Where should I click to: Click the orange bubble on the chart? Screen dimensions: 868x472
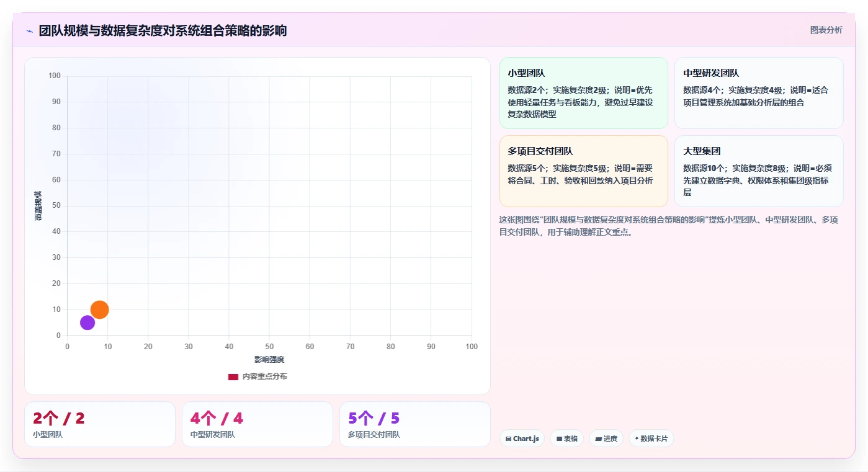pyautogui.click(x=99, y=309)
